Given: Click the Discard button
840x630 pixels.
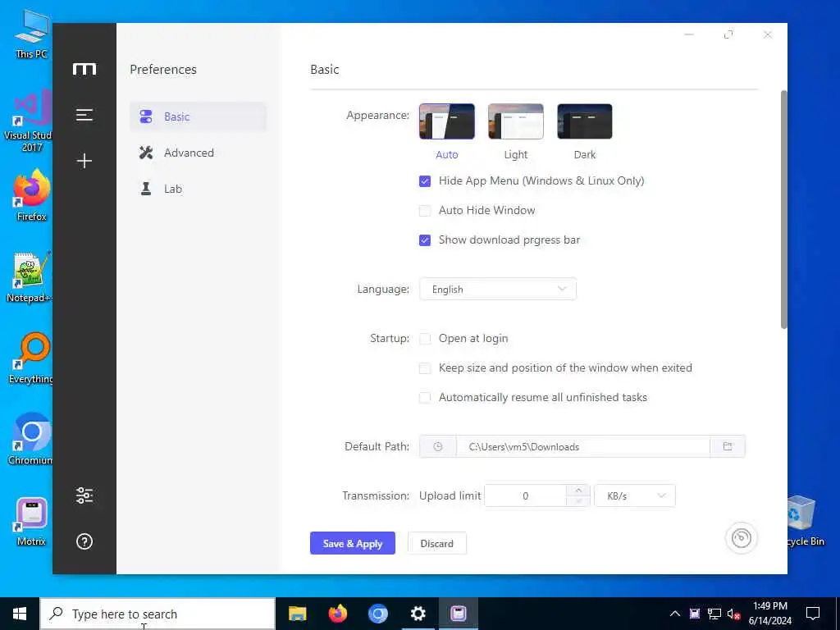Looking at the screenshot, I should click(x=436, y=543).
